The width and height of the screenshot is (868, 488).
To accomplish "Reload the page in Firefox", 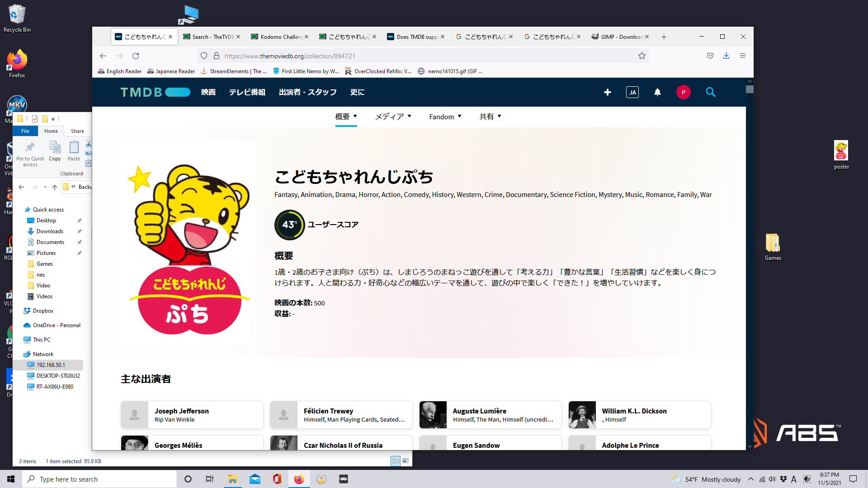I will pyautogui.click(x=136, y=56).
